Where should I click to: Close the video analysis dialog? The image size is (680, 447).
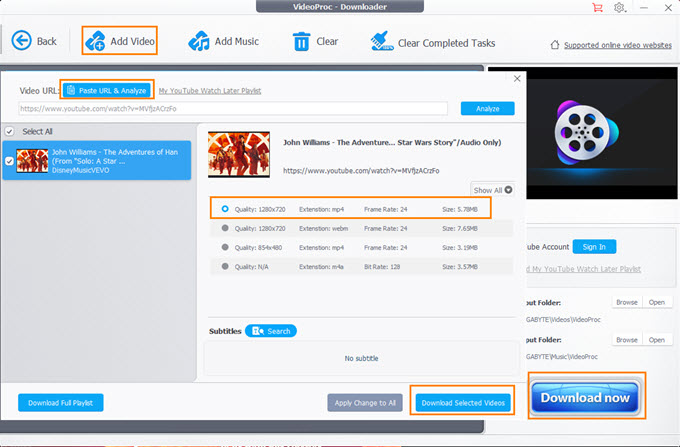click(517, 78)
